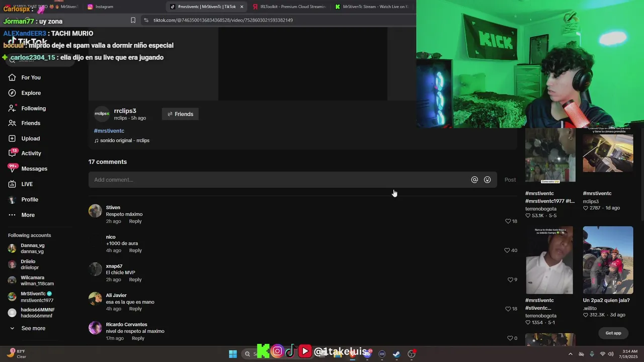
Task: Click Post to submit comment
Action: click(510, 179)
